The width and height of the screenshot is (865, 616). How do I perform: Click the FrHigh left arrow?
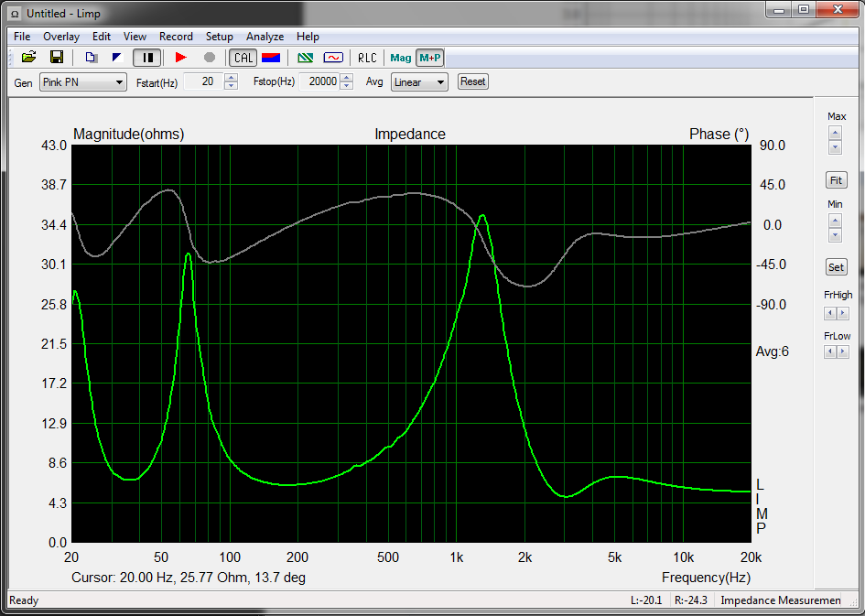(x=830, y=313)
